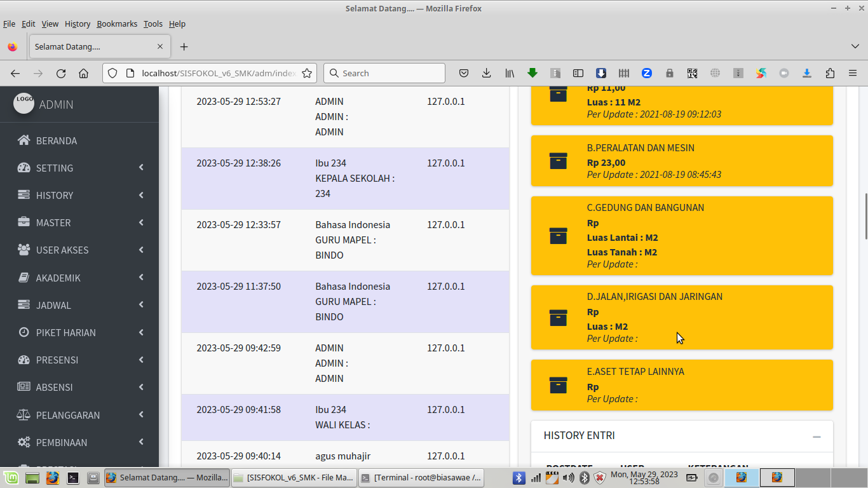The image size is (868, 488).
Task: Click the USER AKSES people icon
Action: 24,250
